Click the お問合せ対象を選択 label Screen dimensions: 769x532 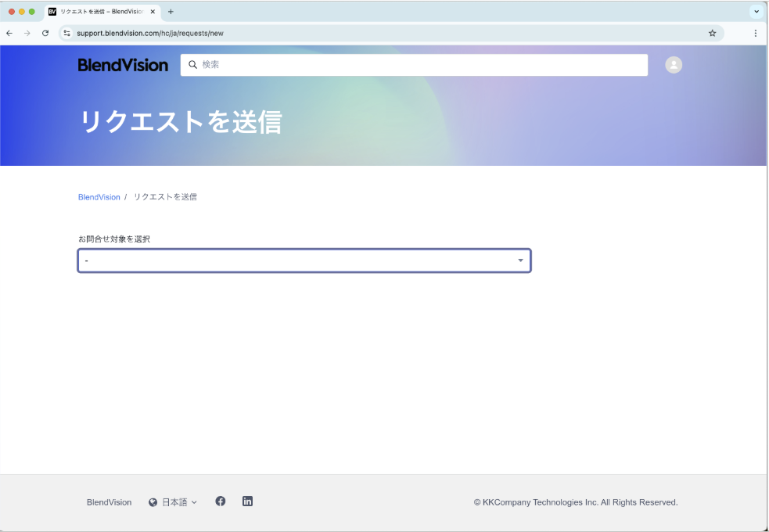pos(114,239)
